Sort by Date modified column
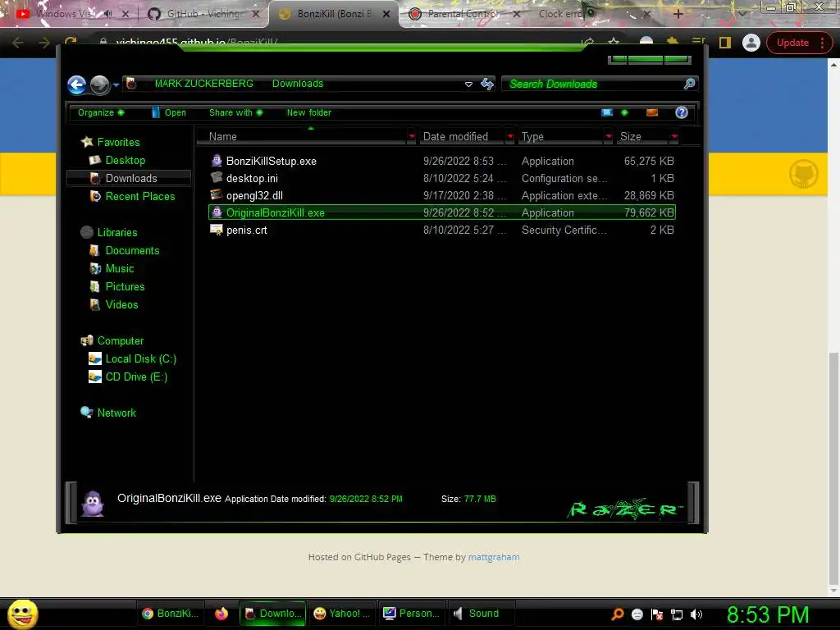This screenshot has height=630, width=840. pyautogui.click(x=462, y=137)
